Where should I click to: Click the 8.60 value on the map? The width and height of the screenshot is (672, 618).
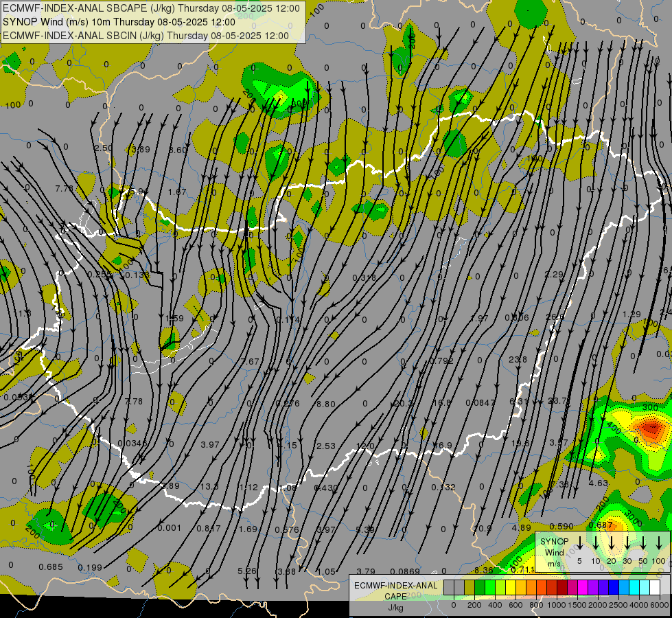pyautogui.click(x=178, y=150)
